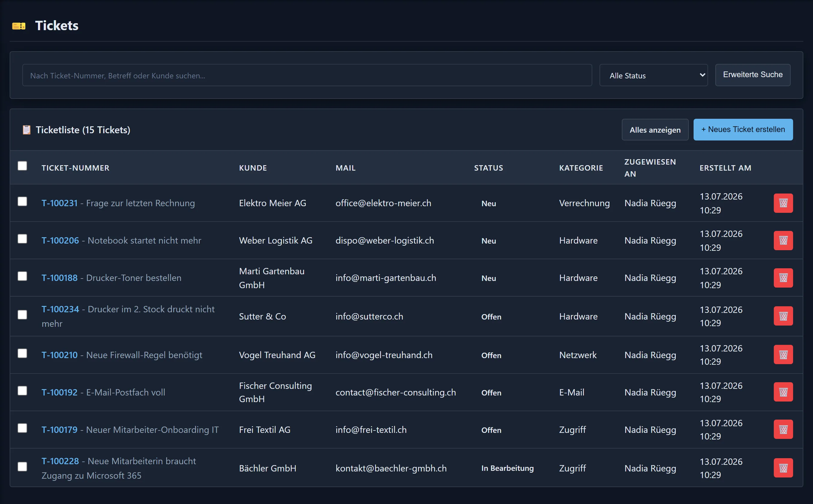This screenshot has width=813, height=504.
Task: Check the box for ticket T-100228
Action: (x=22, y=467)
